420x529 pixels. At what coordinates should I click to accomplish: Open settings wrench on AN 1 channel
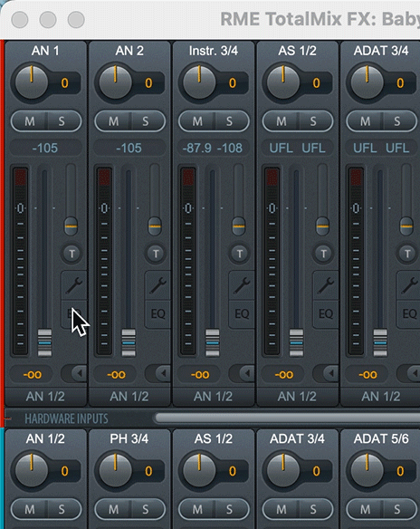pyautogui.click(x=74, y=285)
